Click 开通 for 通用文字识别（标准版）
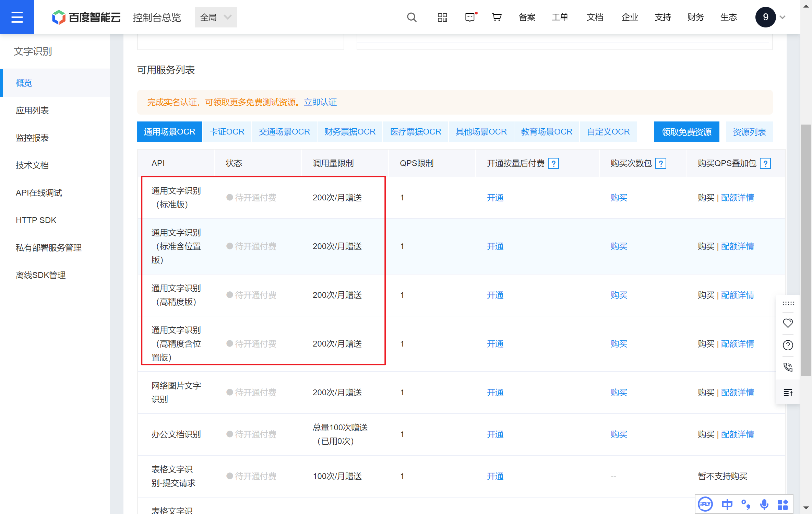Image resolution: width=812 pixels, height=514 pixels. 495,198
